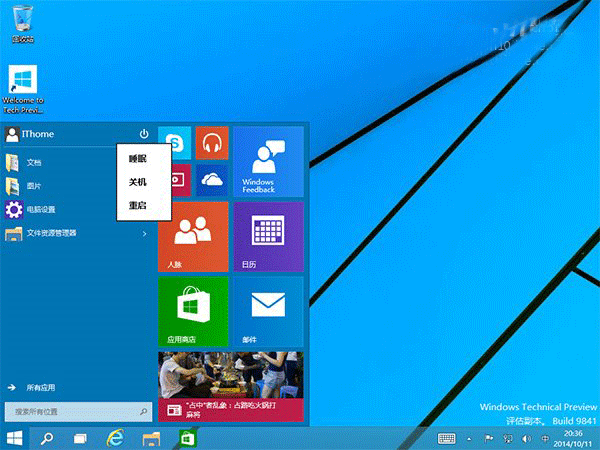Show hidden tray icons arrow
Viewport: 600px width, 450px height.
(x=469, y=439)
